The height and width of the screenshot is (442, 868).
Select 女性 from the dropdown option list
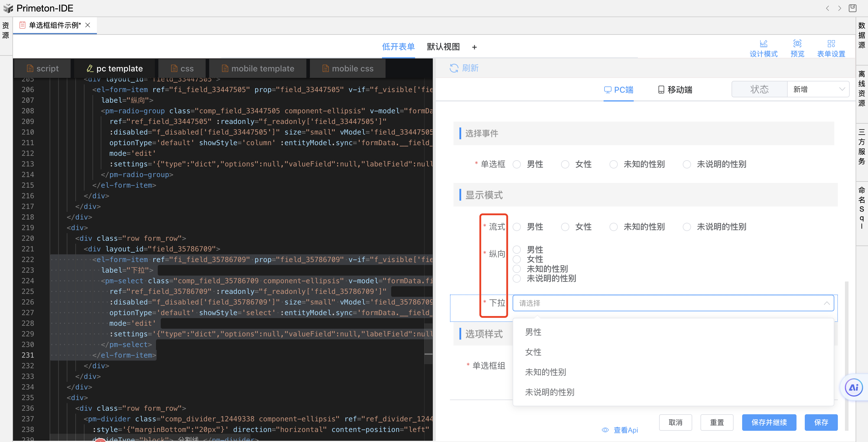533,352
